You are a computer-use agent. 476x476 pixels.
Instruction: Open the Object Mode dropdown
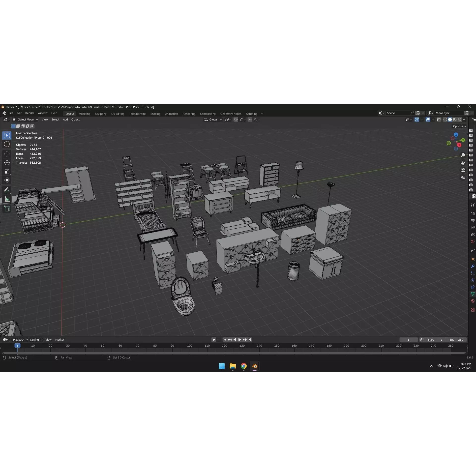[x=25, y=119]
